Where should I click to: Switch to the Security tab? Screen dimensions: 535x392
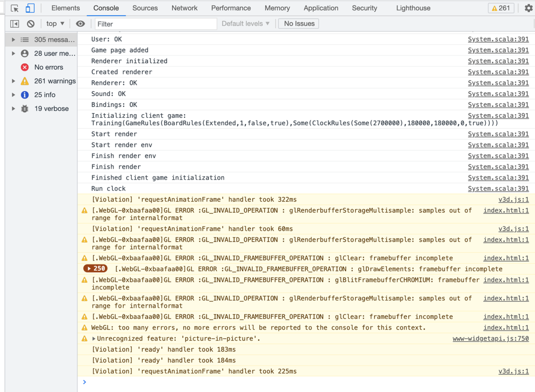(364, 8)
